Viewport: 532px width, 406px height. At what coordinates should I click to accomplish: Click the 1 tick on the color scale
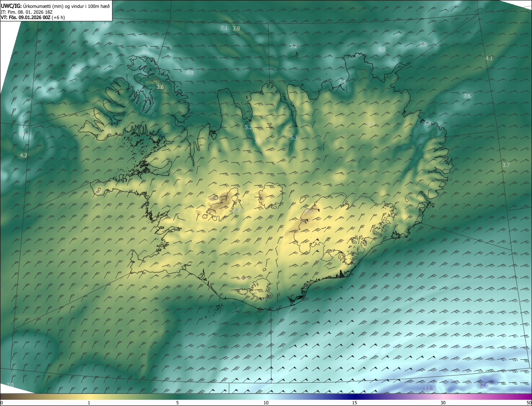click(x=89, y=403)
